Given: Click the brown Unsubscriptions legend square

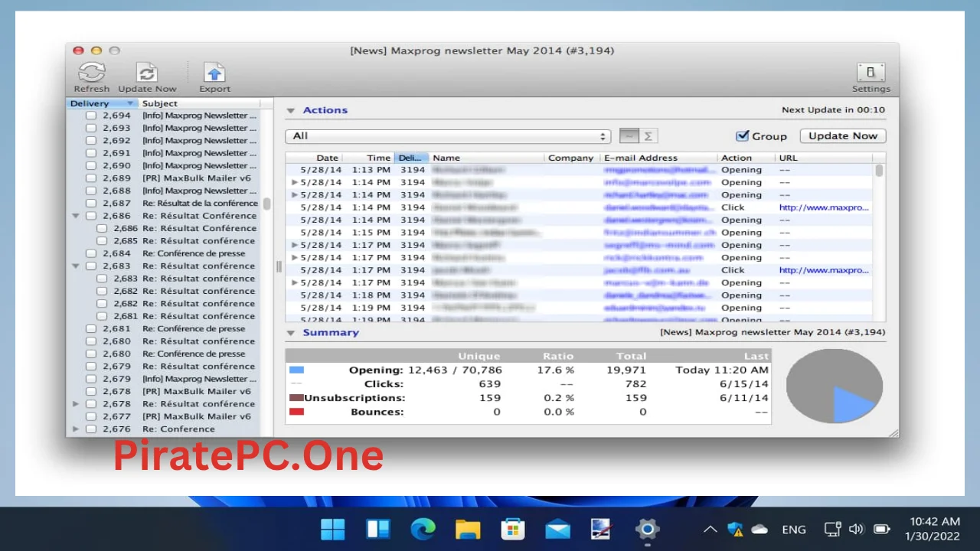Looking at the screenshot, I should click(x=296, y=397).
